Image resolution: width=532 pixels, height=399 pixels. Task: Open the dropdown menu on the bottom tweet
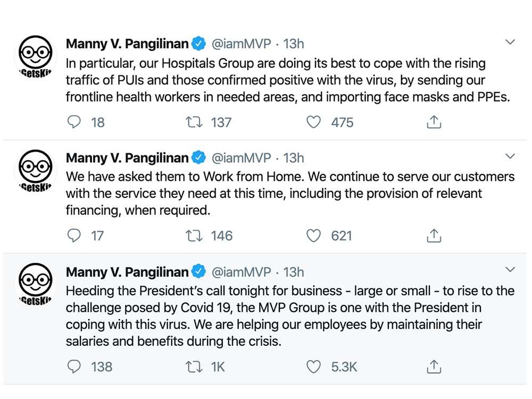(x=510, y=269)
